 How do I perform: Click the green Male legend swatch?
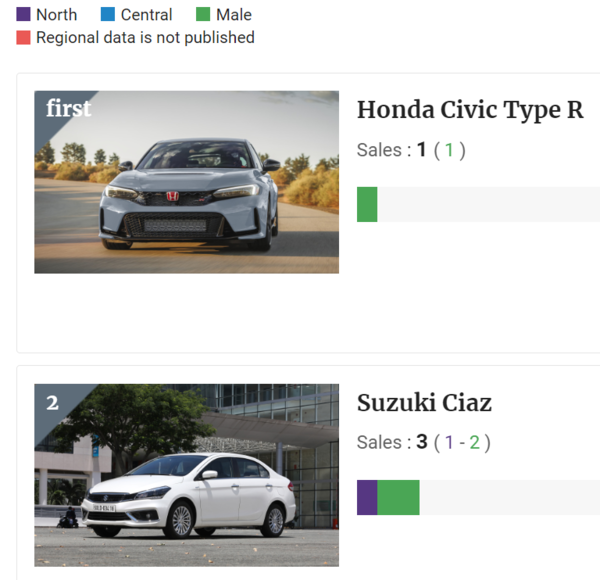pos(203,14)
